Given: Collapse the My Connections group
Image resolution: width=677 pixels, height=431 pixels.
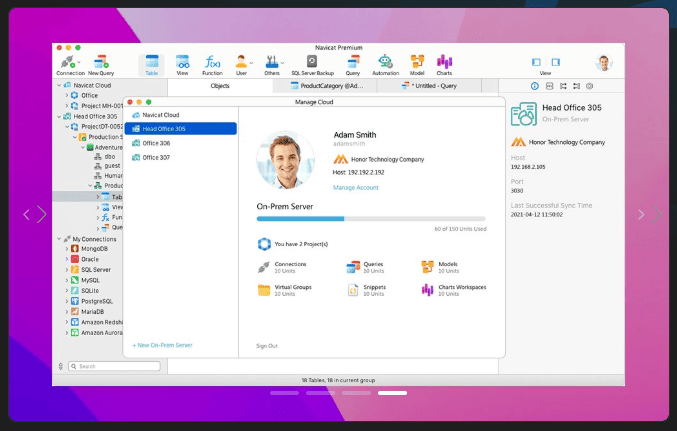Looking at the screenshot, I should (59, 239).
